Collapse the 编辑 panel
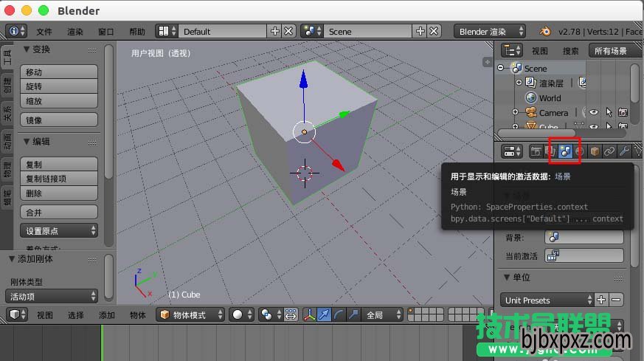 coord(27,142)
